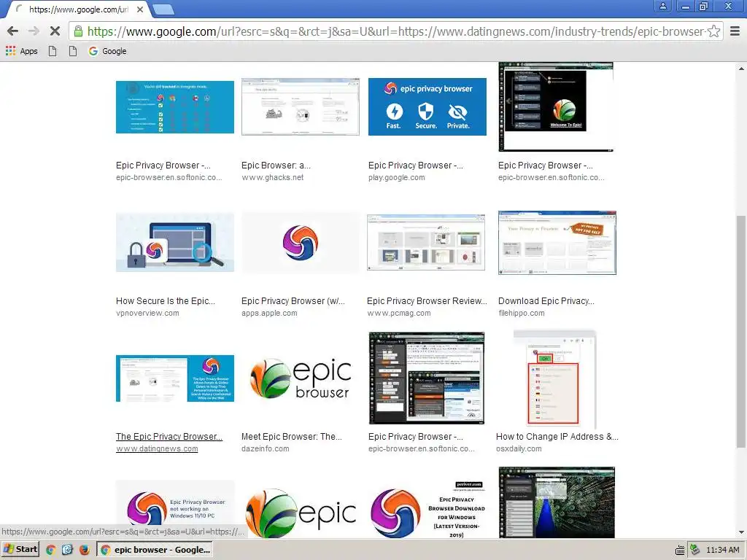The width and height of the screenshot is (747, 560).
Task: Open the Welcome To Epic dark screenshot thumbnail
Action: [x=556, y=107]
